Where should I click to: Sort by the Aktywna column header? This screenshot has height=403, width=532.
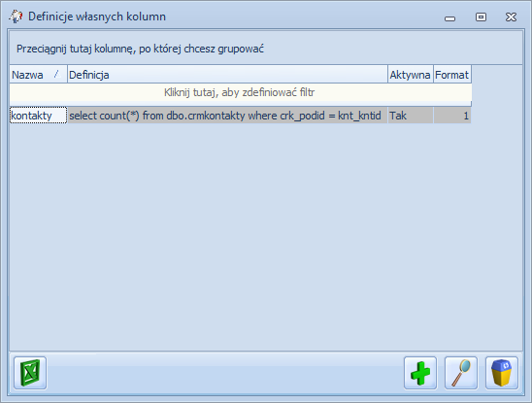[411, 75]
